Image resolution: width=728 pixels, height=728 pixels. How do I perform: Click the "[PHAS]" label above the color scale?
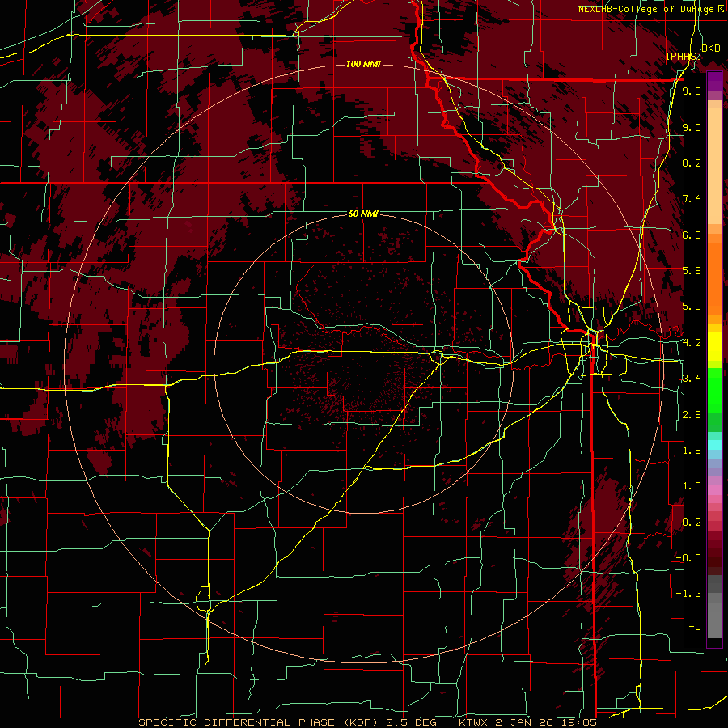(x=684, y=56)
